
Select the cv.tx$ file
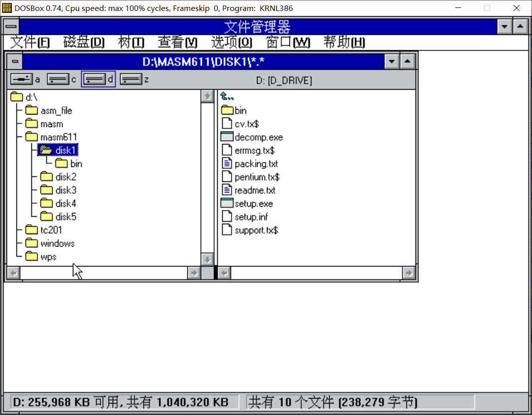point(240,124)
